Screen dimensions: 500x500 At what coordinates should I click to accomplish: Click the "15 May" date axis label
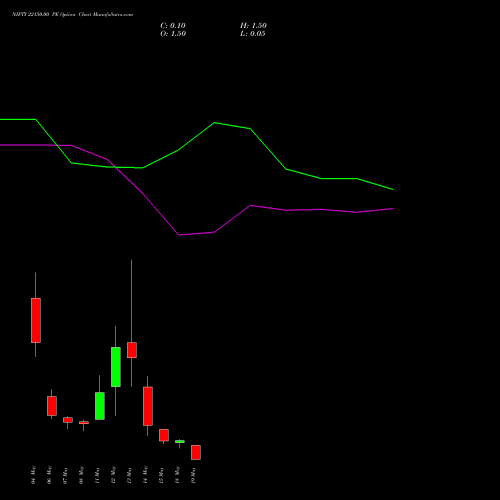click(x=161, y=475)
